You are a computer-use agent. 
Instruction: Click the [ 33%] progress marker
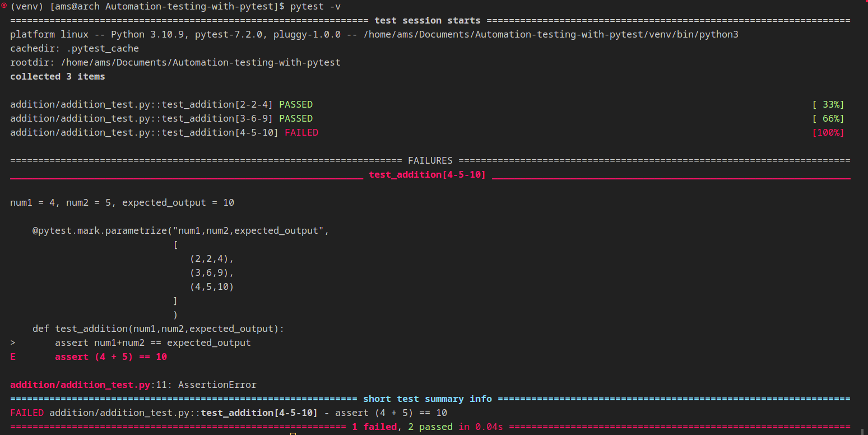pos(828,104)
